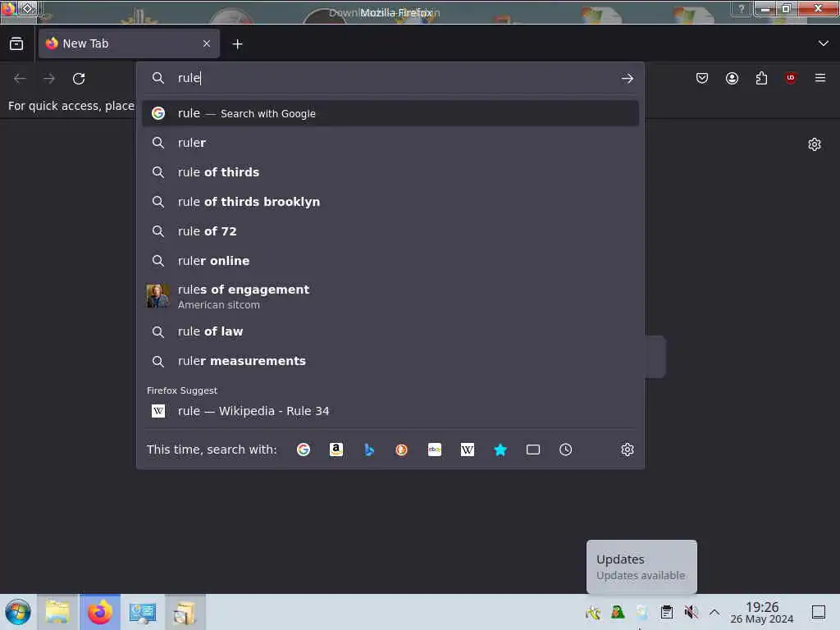This screenshot has height=630, width=840.
Task: Select the 'ruler online' suggestion
Action: click(x=390, y=260)
